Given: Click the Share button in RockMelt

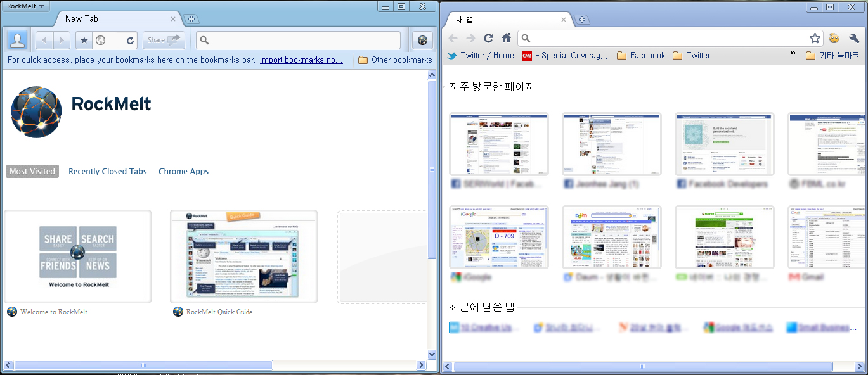Looking at the screenshot, I should pos(164,41).
